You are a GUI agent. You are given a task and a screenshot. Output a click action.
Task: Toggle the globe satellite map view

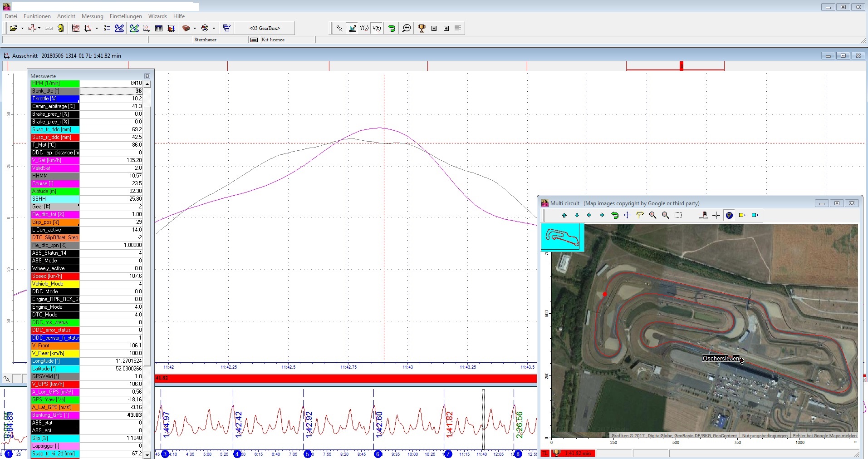click(x=729, y=215)
